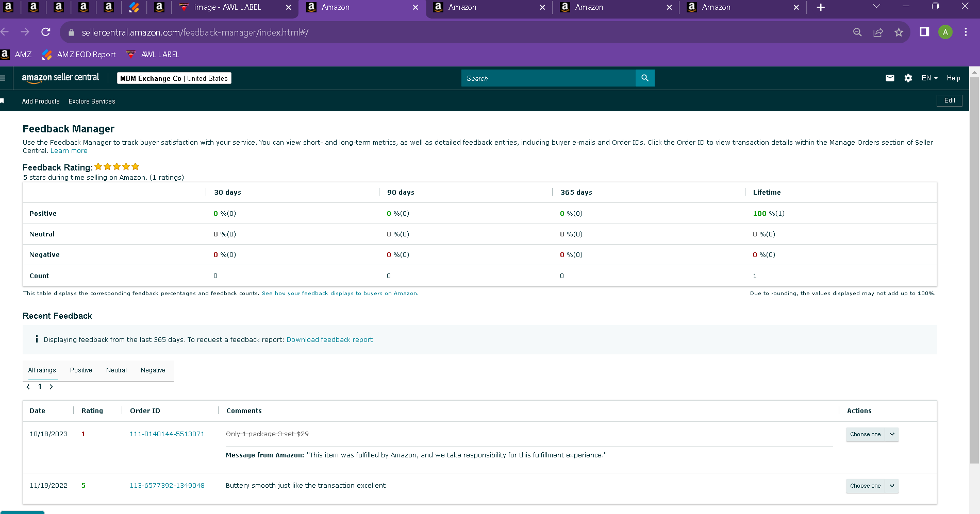The image size is (980, 514).
Task: Click the 'Recent Feedback' heading
Action: (x=57, y=316)
